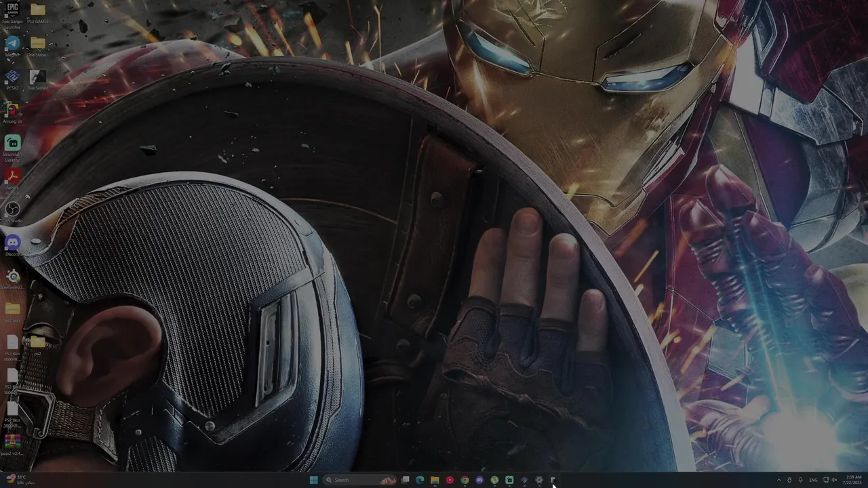Viewport: 868px width, 488px height.
Task: Show hidden system tray icons
Action: click(x=778, y=480)
